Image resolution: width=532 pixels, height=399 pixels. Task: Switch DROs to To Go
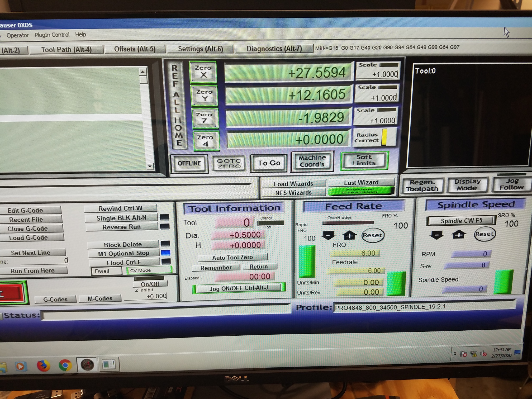(x=269, y=163)
